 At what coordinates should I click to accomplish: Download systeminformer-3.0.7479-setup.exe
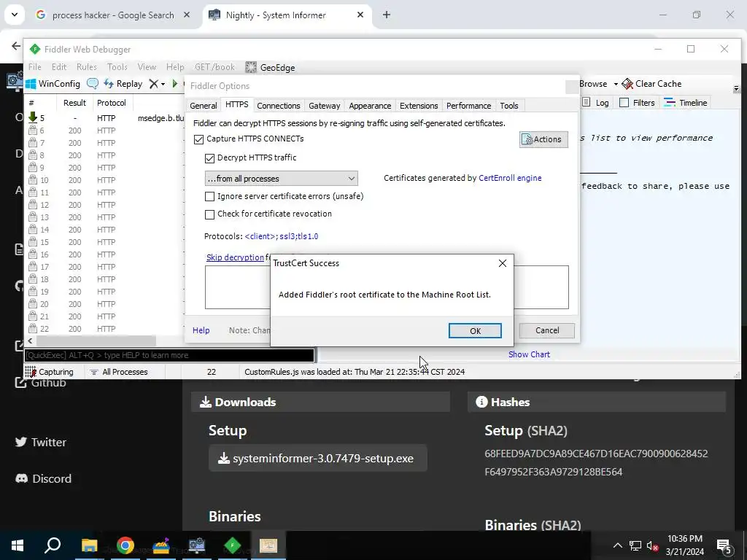318,458
